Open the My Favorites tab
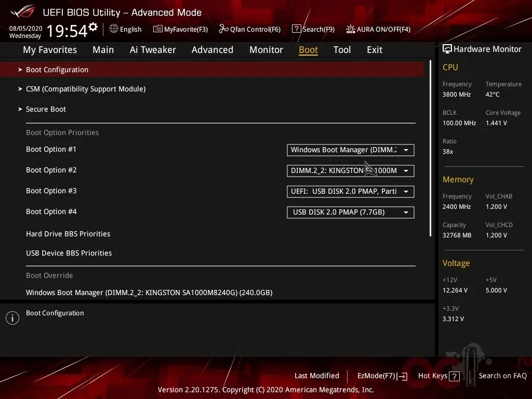The width and height of the screenshot is (532, 399). [50, 49]
